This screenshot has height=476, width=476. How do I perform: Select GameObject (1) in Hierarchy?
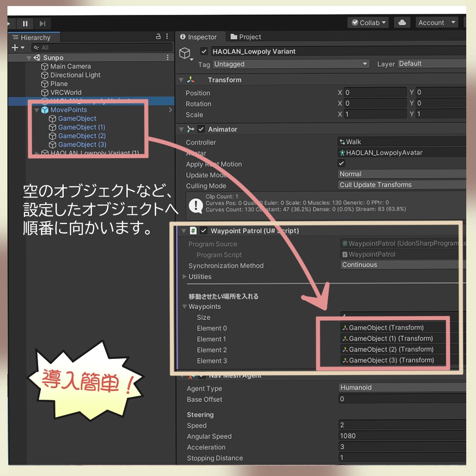pos(81,127)
